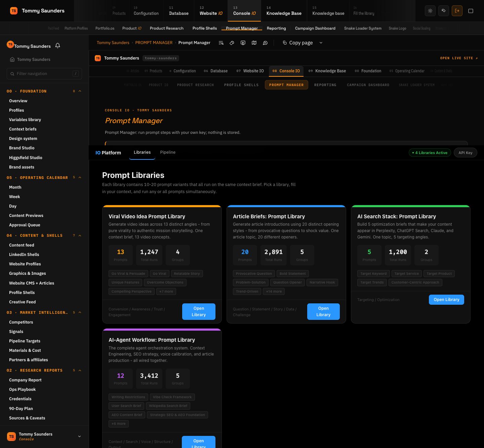Viewport: 484px width, 448px height.
Task: Collapse the 02 Research Reports section
Action: coord(80,370)
